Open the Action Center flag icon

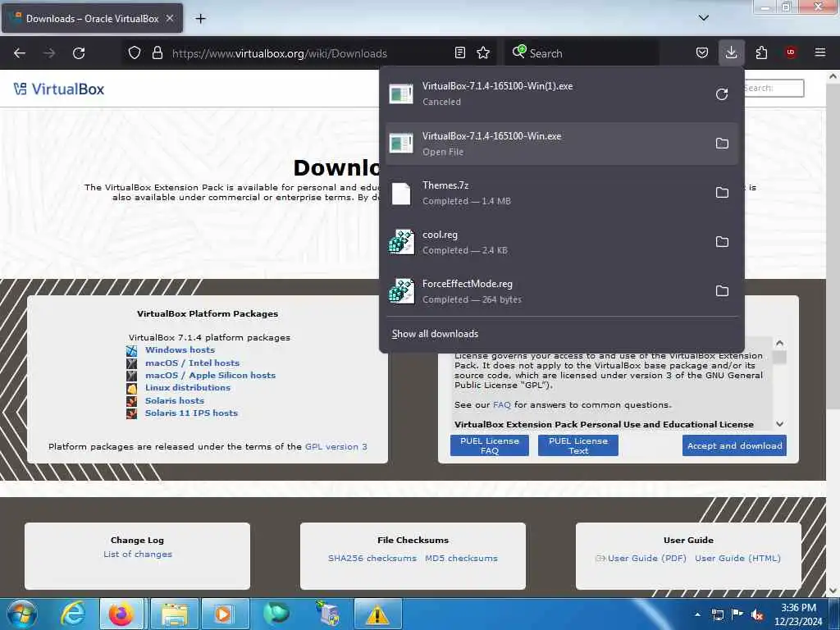tap(737, 615)
